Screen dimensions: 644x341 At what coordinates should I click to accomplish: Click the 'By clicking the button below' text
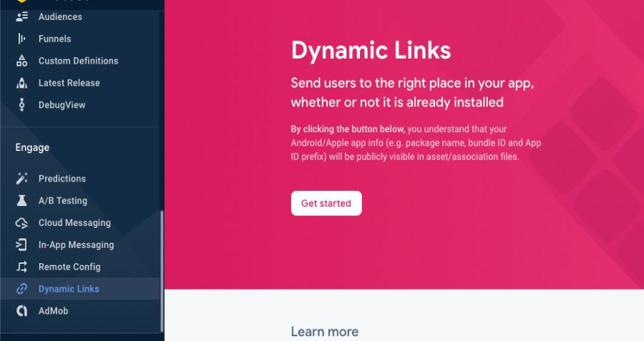348,129
